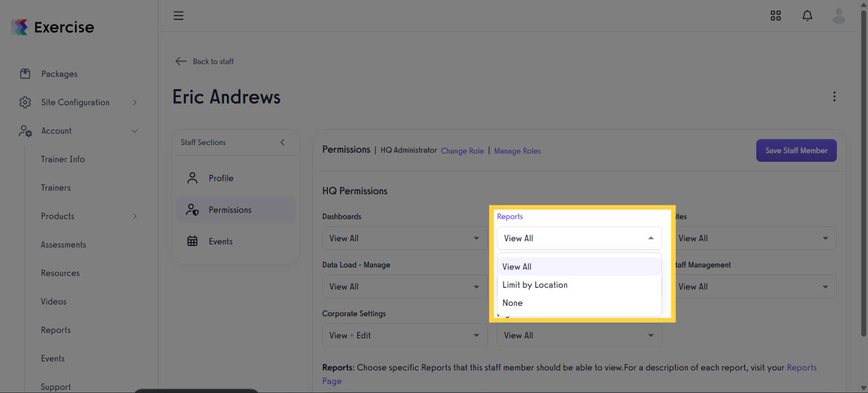Select Limit by Location option
868x393 pixels.
point(535,285)
